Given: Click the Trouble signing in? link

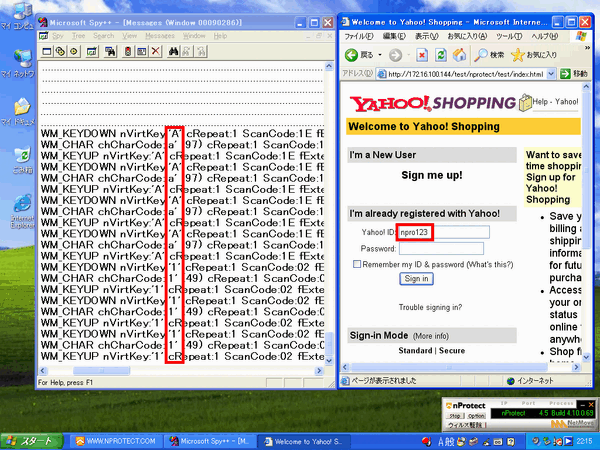Looking at the screenshot, I should point(431,308).
